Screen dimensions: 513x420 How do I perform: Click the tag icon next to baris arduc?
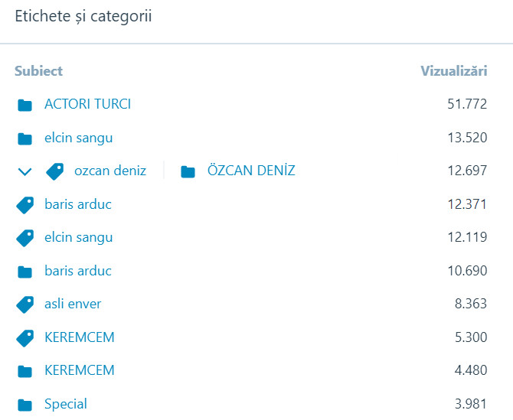pyautogui.click(x=25, y=205)
